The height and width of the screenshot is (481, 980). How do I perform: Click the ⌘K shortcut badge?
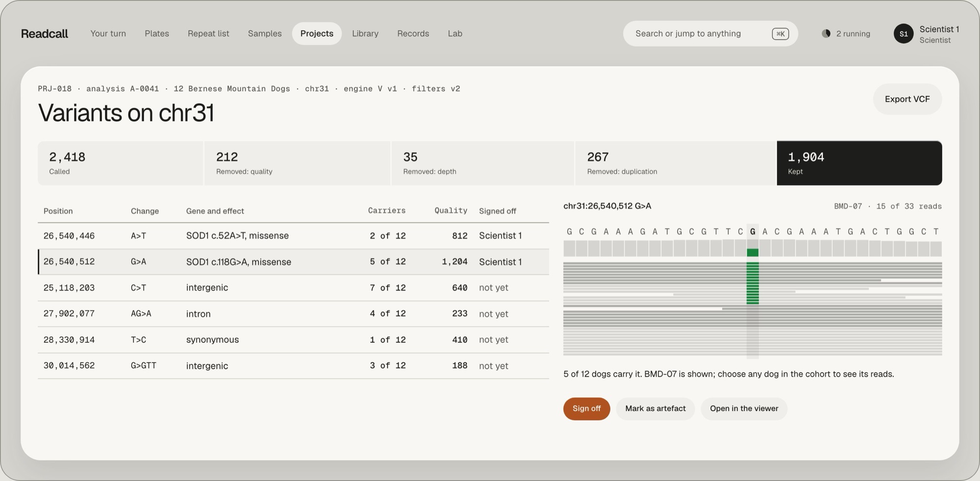click(x=780, y=33)
